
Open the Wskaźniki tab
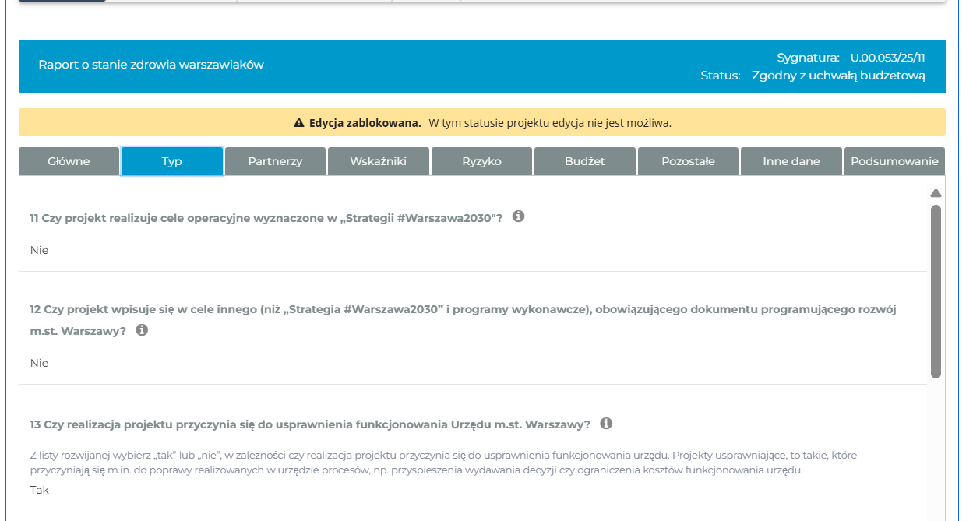click(379, 161)
